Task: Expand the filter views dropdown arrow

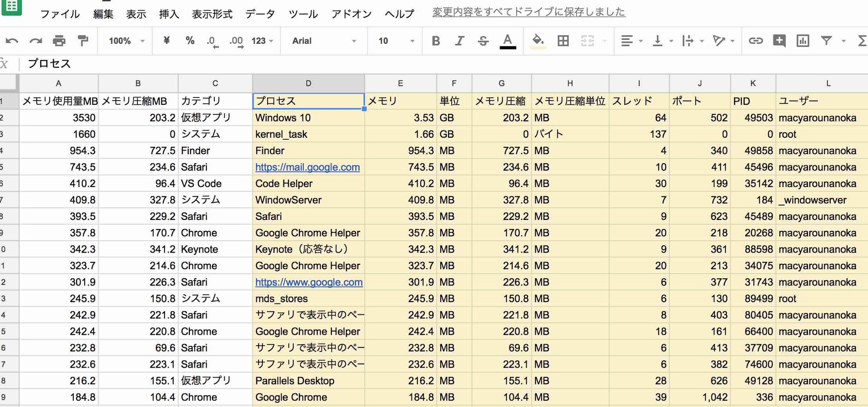Action: [843, 41]
